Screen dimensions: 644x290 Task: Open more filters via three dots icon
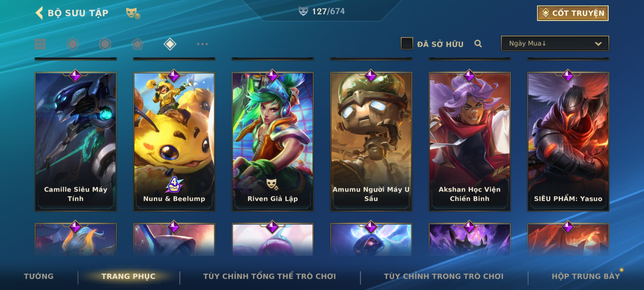coord(202,44)
